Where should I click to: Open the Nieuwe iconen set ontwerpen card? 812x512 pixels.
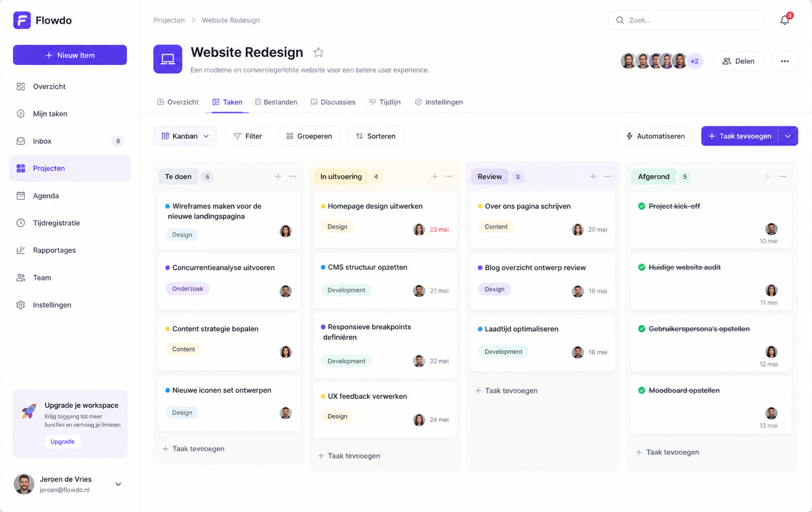pyautogui.click(x=229, y=404)
